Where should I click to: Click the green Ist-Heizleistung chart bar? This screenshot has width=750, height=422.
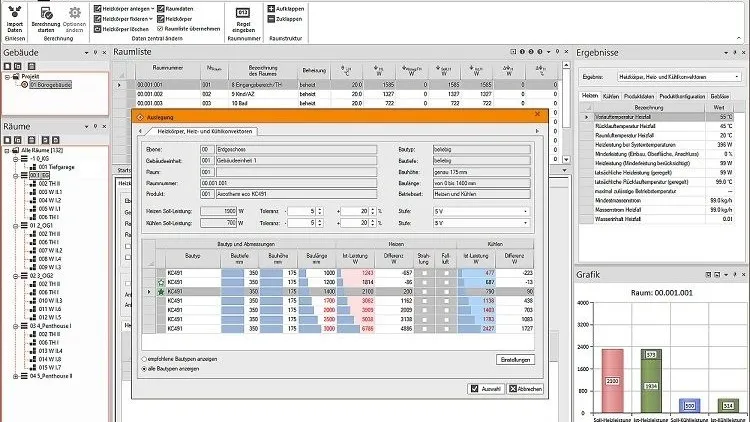[x=651, y=381]
